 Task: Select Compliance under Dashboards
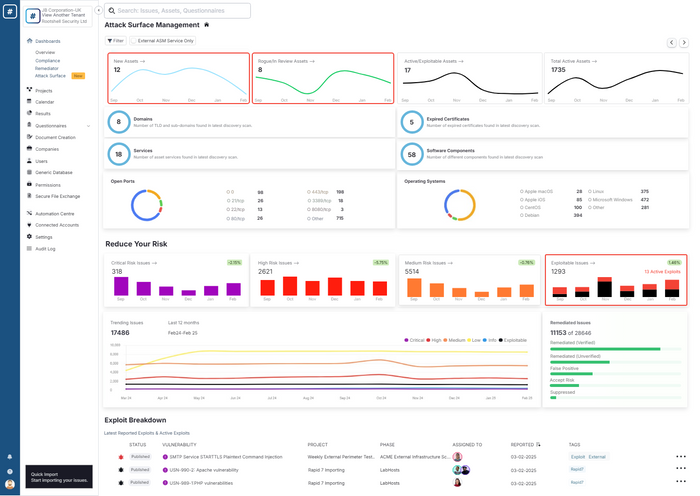[47, 61]
